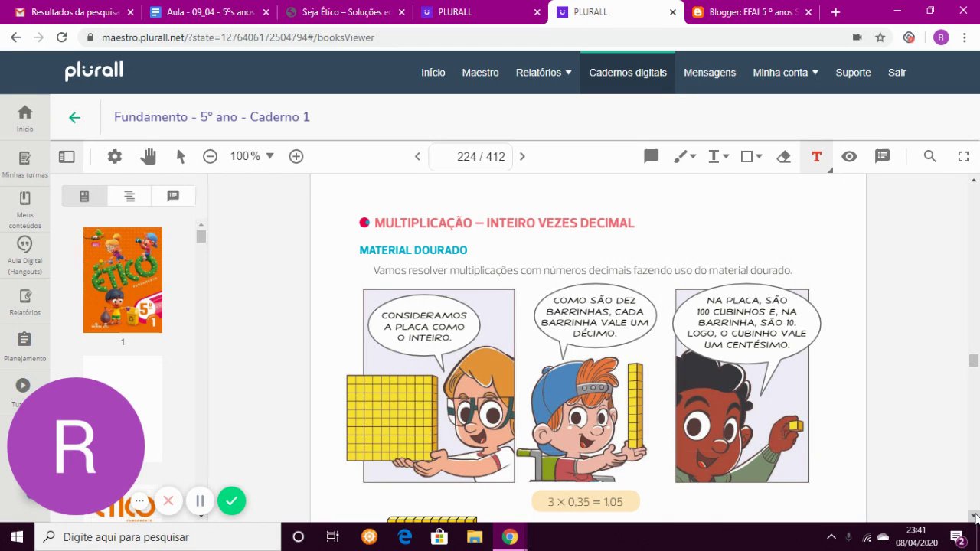This screenshot has width=980, height=551.
Task: Open Relatórios in left sidebar
Action: [x=25, y=302]
